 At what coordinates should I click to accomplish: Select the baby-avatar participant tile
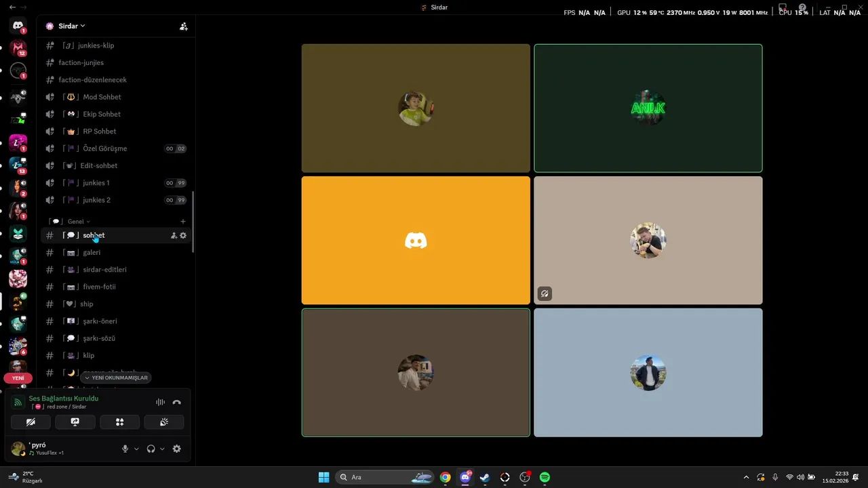[x=416, y=108]
